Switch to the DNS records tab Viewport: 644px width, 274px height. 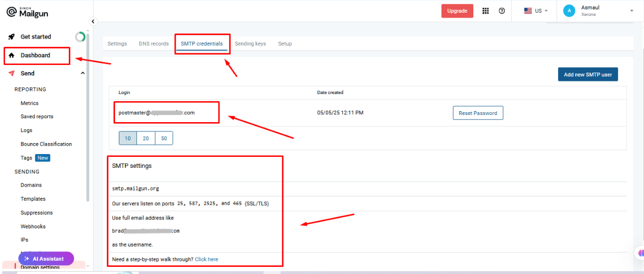[154, 43]
